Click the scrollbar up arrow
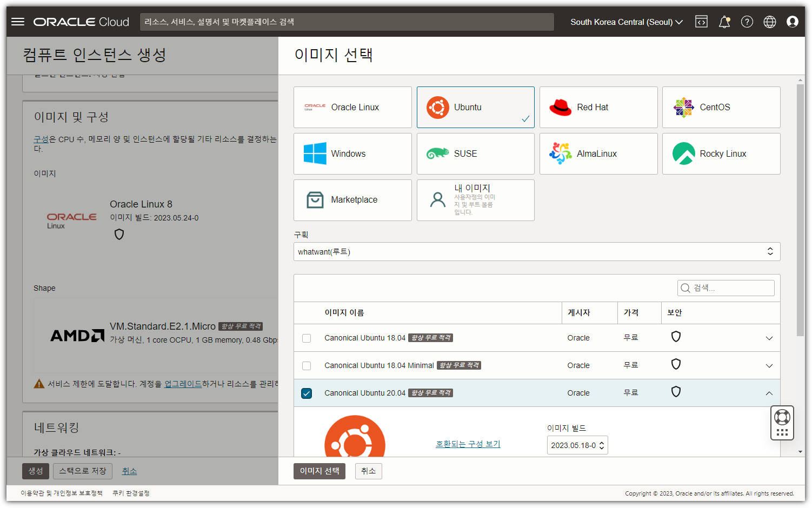This screenshot has width=812, height=508. [x=801, y=81]
